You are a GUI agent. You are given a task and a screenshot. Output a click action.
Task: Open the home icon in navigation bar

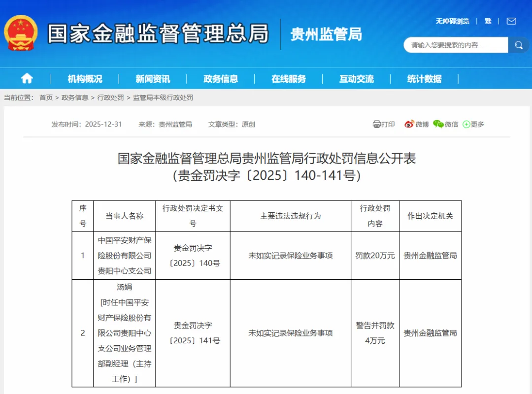point(27,79)
